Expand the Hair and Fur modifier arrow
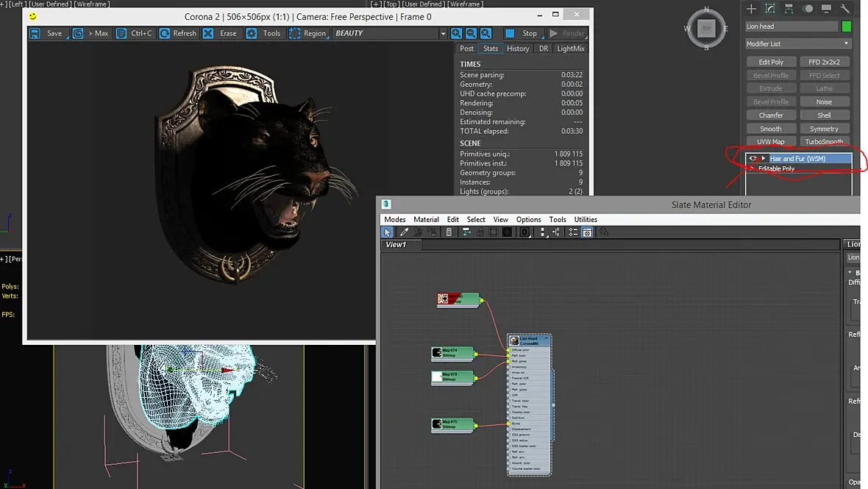The width and height of the screenshot is (868, 489). 764,158
